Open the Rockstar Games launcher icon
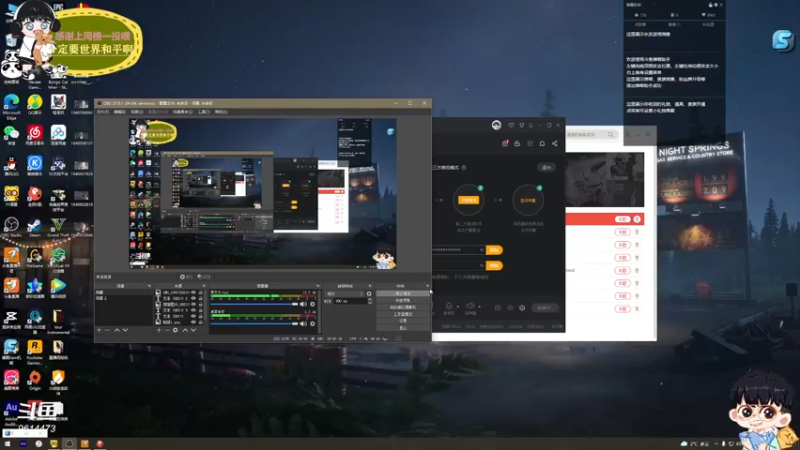Image resolution: width=800 pixels, height=450 pixels. (x=35, y=351)
